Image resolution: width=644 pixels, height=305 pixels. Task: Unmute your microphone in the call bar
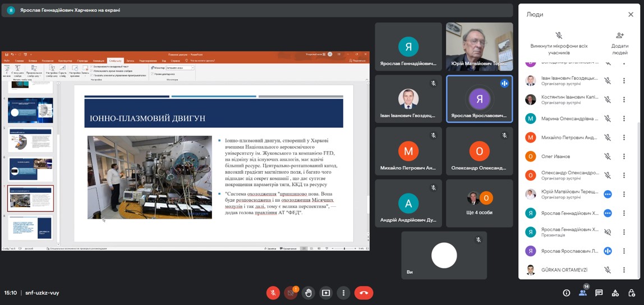click(x=273, y=293)
